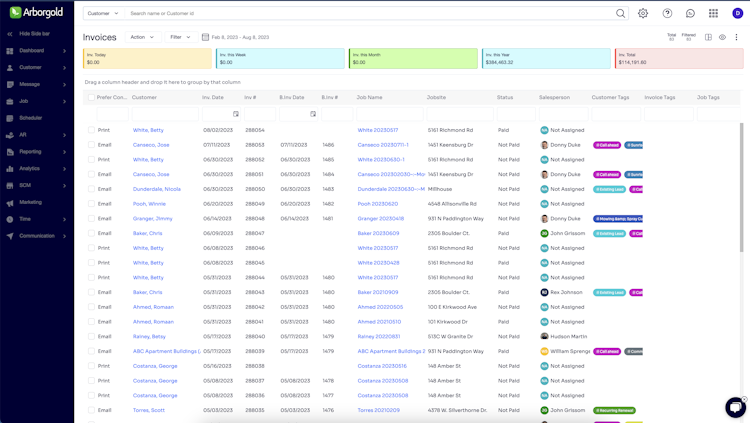750x423 pixels.
Task: Open the live chat bubble widget
Action: pyautogui.click(x=735, y=407)
